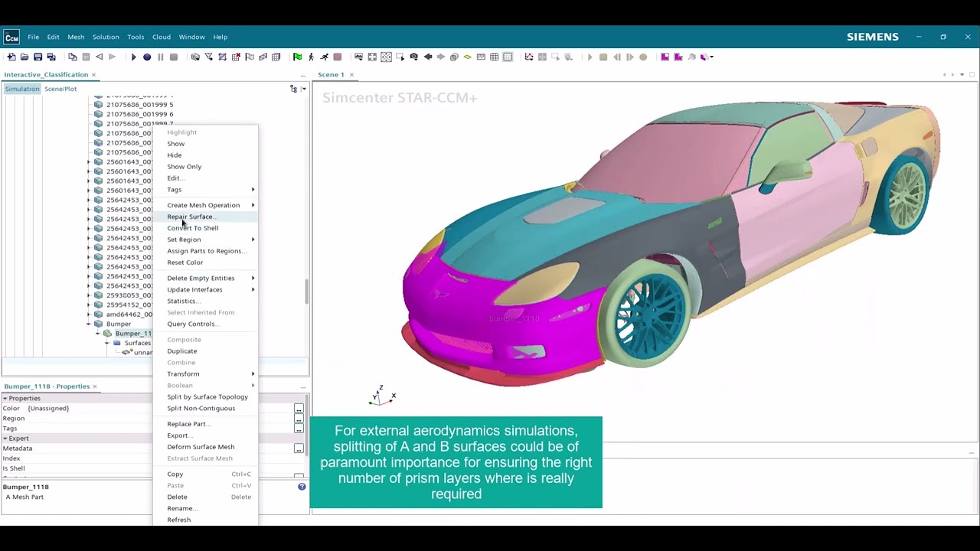Image resolution: width=980 pixels, height=551 pixels.
Task: Close the Bumper_1118 Properties tab
Action: click(x=95, y=386)
